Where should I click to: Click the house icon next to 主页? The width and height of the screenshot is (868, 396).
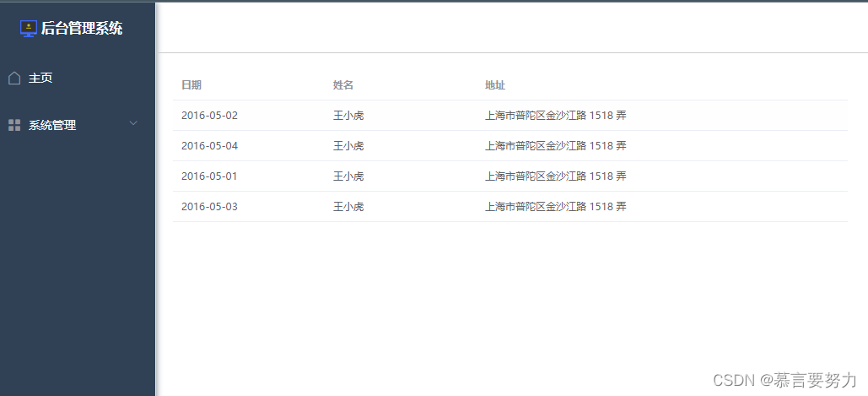[x=14, y=78]
